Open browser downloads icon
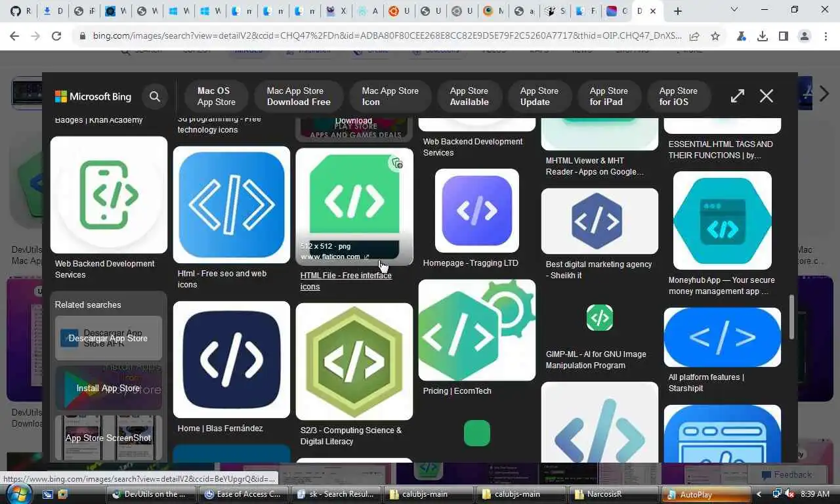This screenshot has width=840, height=504. pos(763,37)
